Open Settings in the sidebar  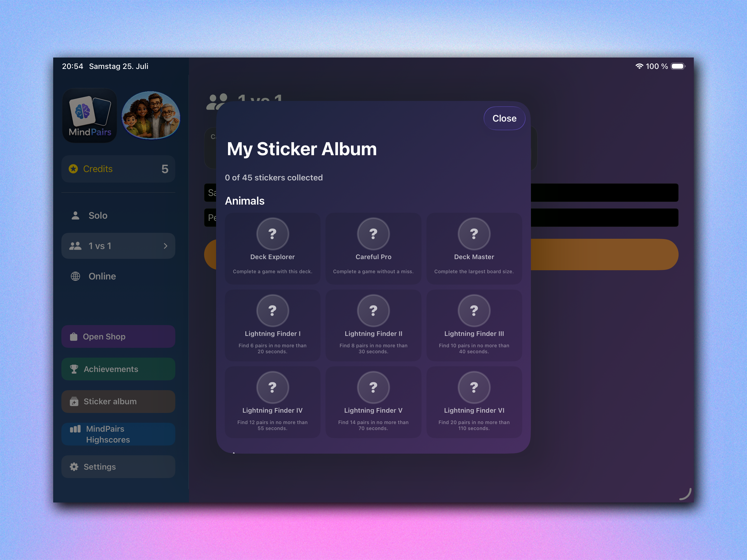coord(118,467)
